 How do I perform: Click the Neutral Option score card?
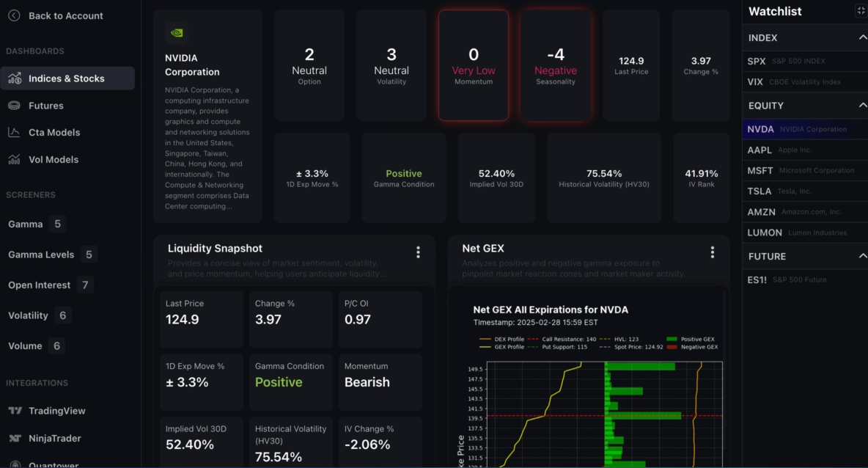(309, 65)
